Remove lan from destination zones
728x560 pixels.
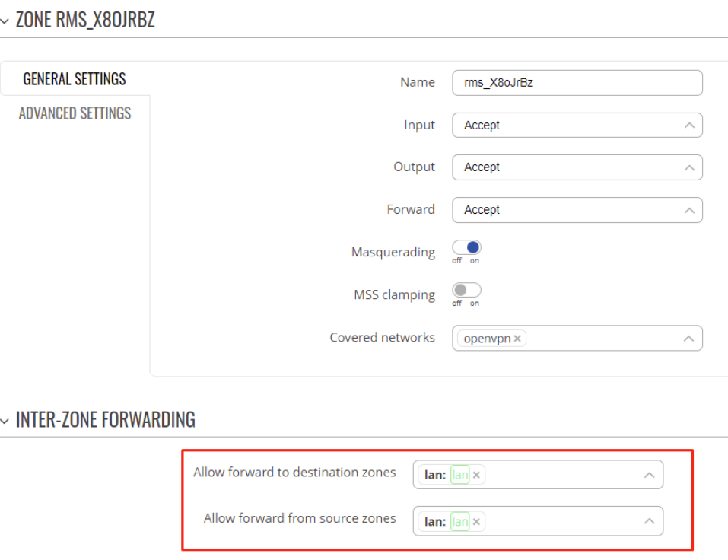click(x=476, y=475)
